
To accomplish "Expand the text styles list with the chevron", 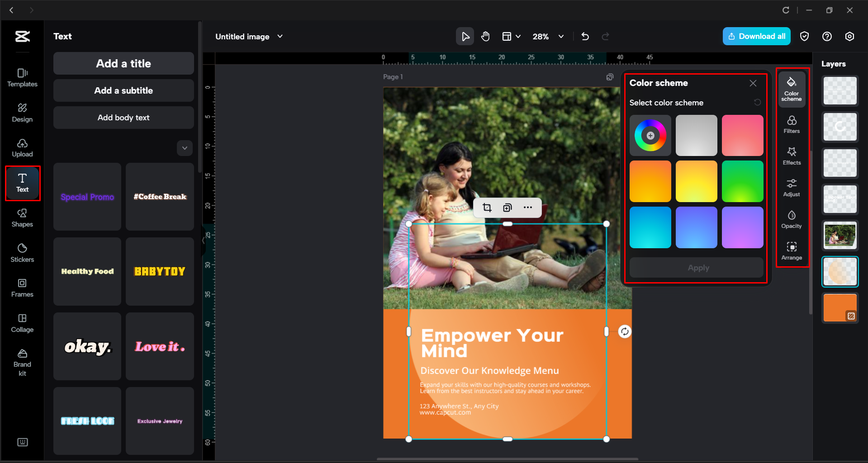I will [185, 148].
